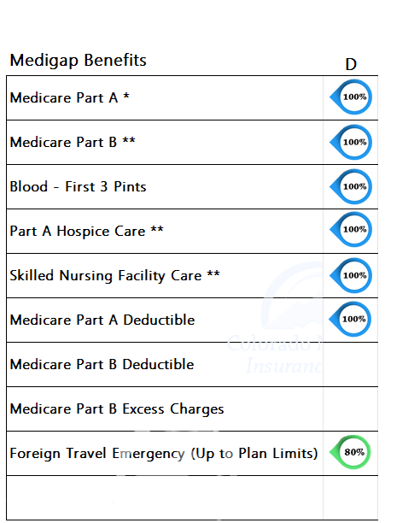Select the Medigap Benefits heading
This screenshot has width=420, height=523.
79,61
